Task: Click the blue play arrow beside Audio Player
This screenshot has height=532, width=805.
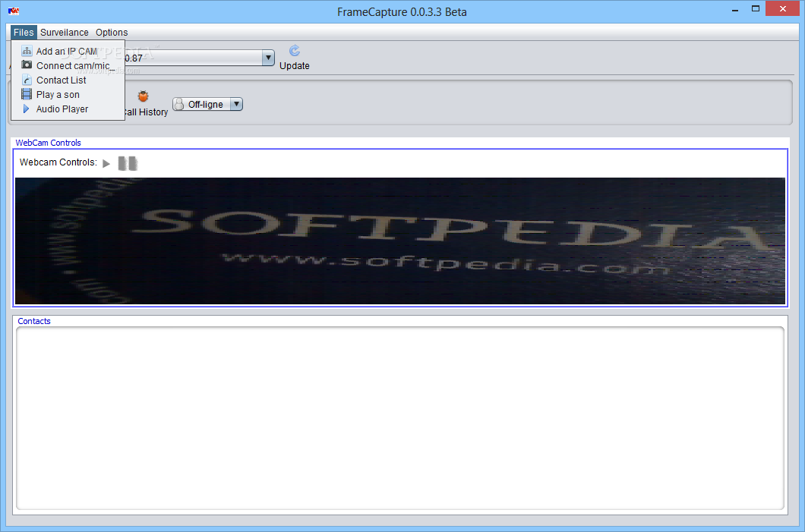Action: (x=26, y=109)
